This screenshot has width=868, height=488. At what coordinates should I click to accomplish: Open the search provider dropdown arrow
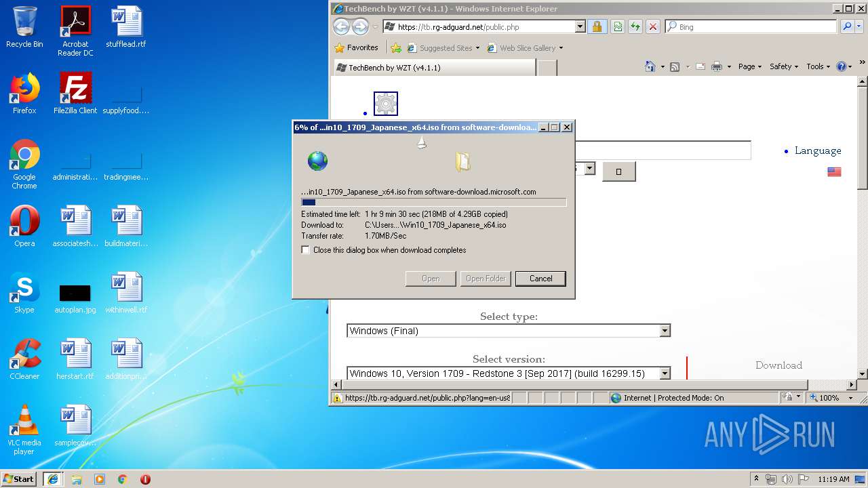pos(859,26)
